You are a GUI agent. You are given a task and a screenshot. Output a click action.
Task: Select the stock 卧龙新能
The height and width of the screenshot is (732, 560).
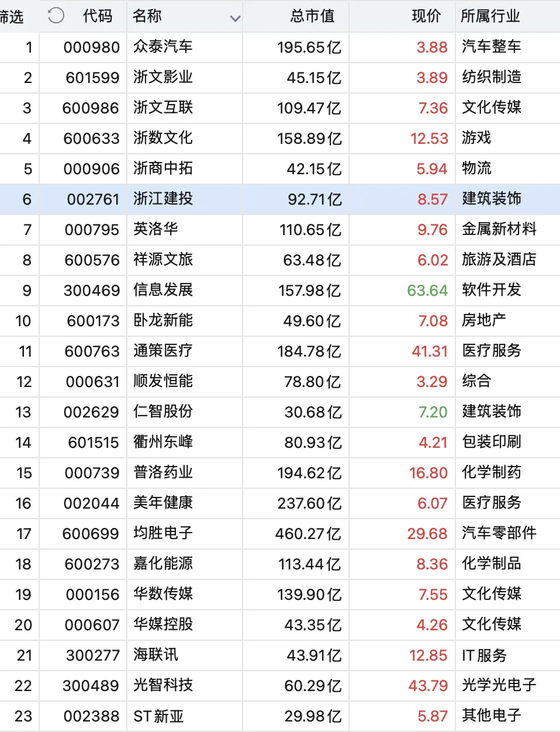pos(163,320)
